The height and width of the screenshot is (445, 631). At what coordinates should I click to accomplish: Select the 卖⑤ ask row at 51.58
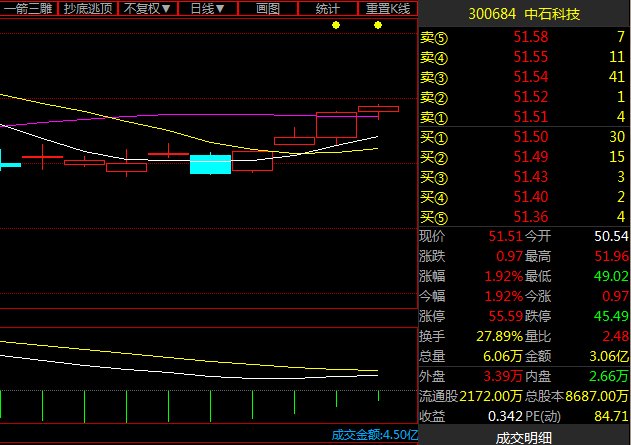[x=524, y=37]
